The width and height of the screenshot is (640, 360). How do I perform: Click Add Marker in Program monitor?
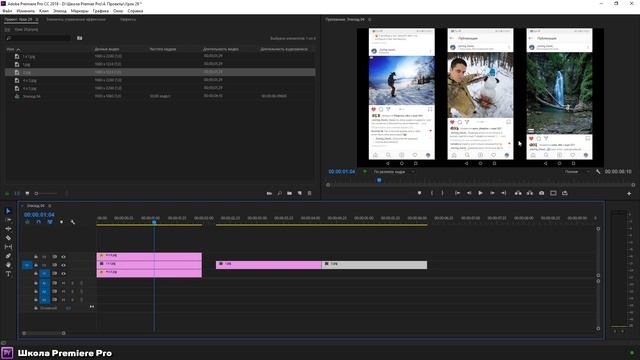pyautogui.click(x=419, y=193)
